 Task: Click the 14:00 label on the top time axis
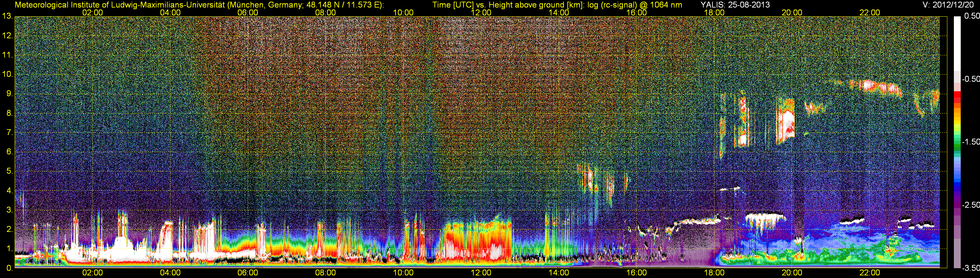[559, 12]
